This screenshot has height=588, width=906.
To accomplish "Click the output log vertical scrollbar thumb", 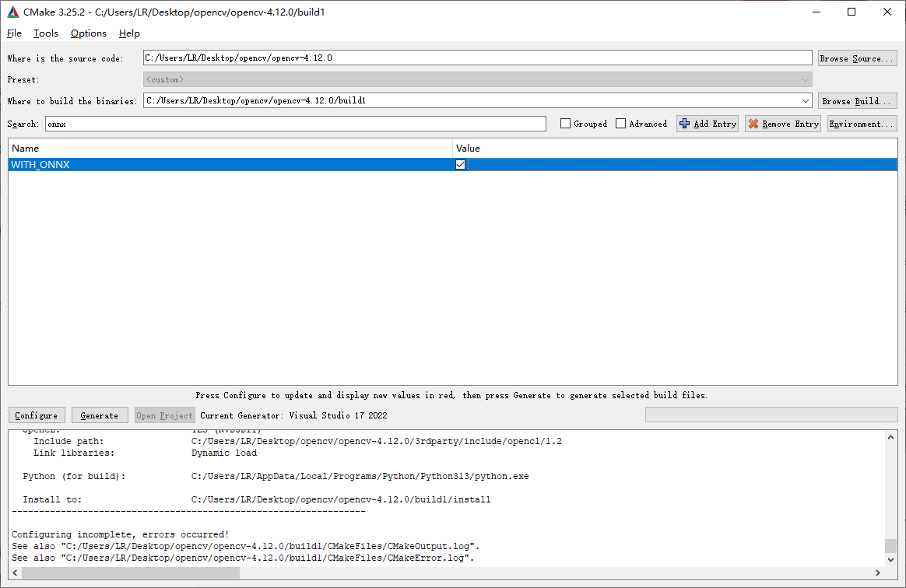I will (891, 546).
